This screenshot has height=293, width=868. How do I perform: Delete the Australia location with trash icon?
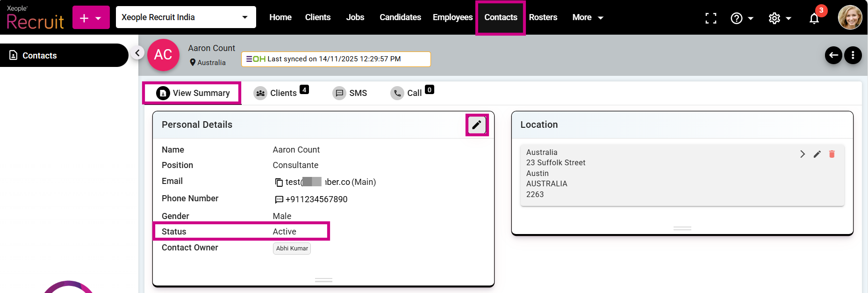click(x=832, y=154)
